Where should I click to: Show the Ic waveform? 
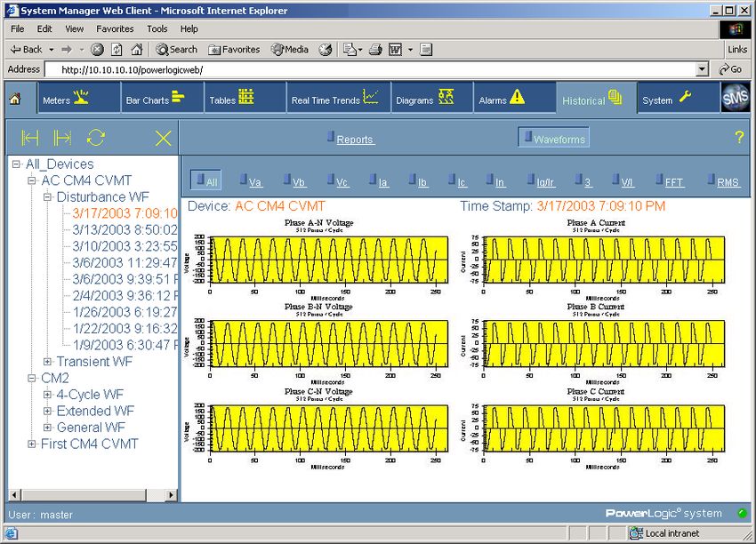point(456,181)
